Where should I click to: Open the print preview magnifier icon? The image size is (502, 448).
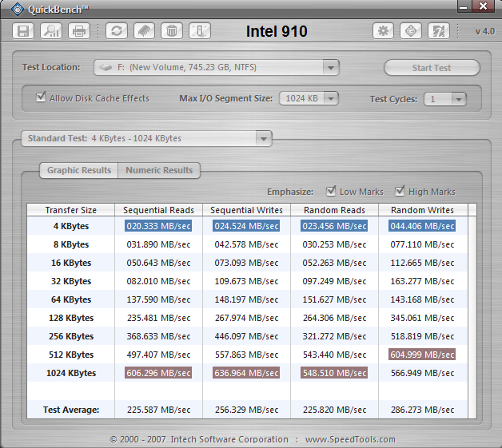51,31
